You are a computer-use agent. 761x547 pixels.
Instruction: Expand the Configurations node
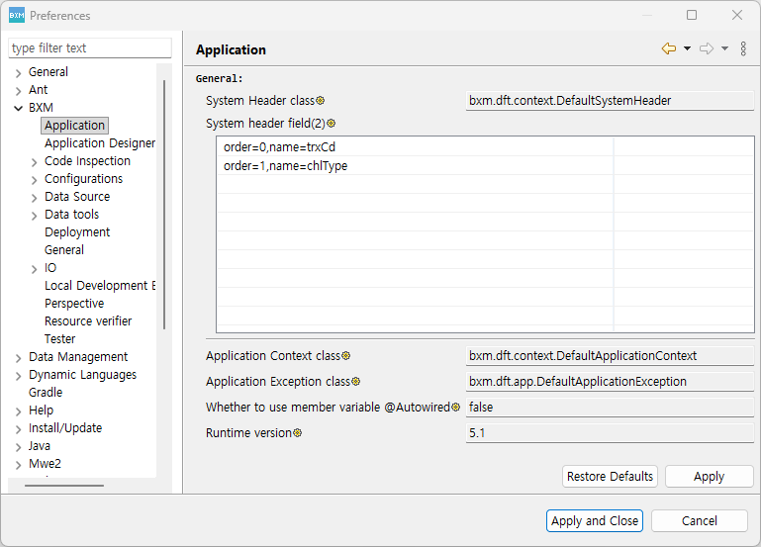click(x=34, y=180)
